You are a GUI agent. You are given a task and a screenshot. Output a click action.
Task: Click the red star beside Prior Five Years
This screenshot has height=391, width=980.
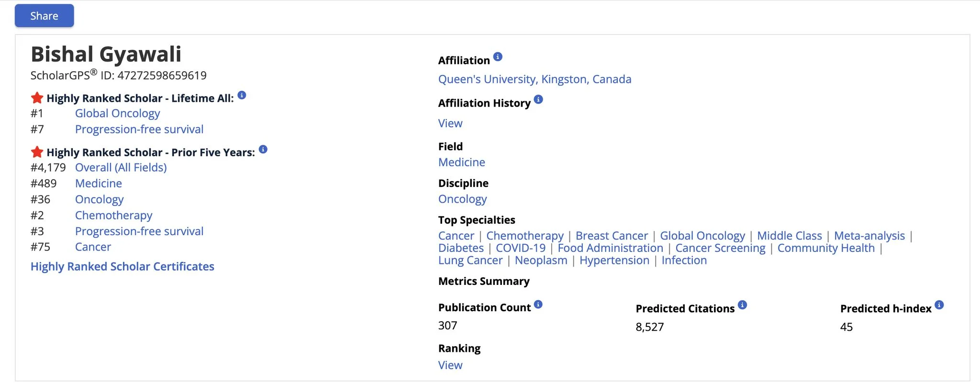point(36,152)
